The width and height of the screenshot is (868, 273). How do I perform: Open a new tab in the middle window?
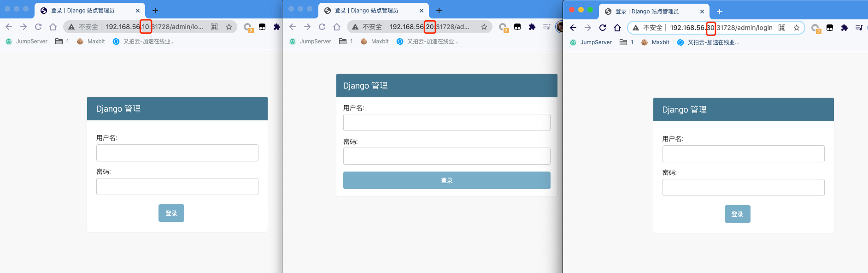(439, 11)
